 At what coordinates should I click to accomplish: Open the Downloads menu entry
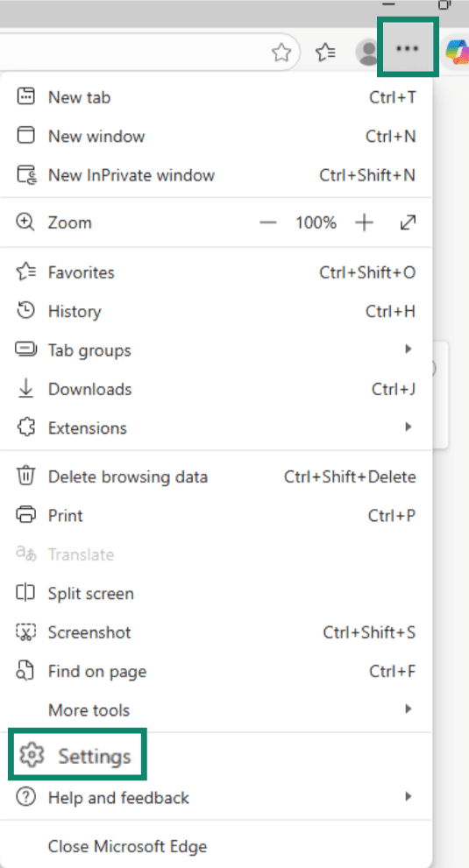[x=217, y=389]
